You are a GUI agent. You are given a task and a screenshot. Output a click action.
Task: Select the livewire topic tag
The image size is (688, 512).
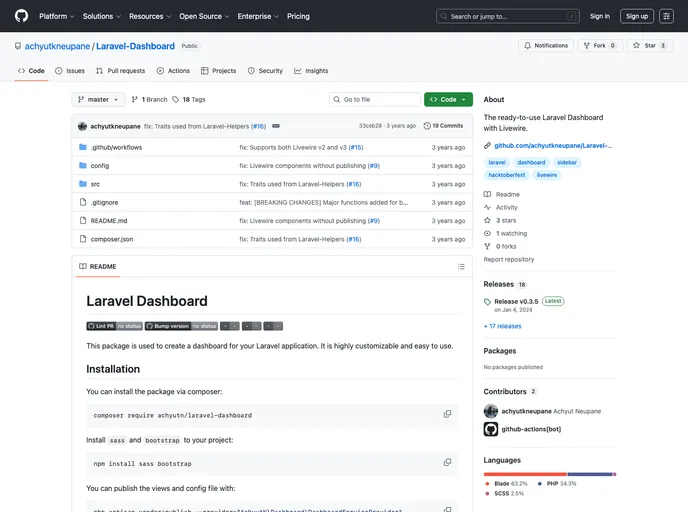[546, 174]
